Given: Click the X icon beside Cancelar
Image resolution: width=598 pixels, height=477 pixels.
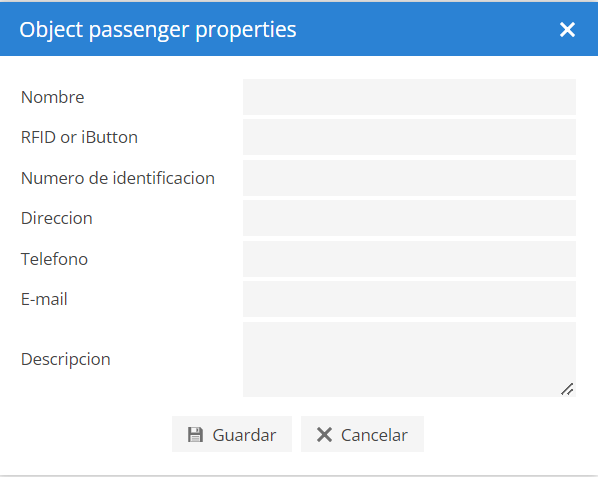Looking at the screenshot, I should tap(324, 435).
